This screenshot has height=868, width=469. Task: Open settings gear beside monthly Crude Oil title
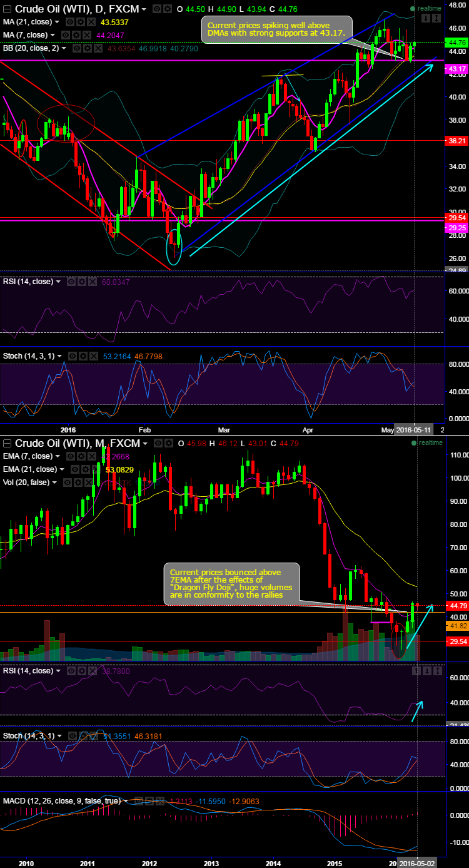169,444
